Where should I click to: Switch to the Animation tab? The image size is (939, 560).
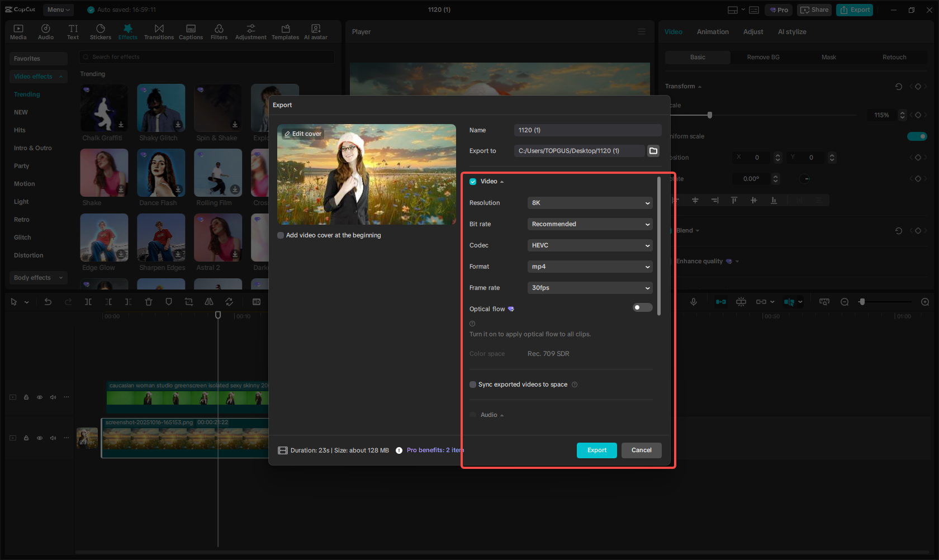point(712,32)
